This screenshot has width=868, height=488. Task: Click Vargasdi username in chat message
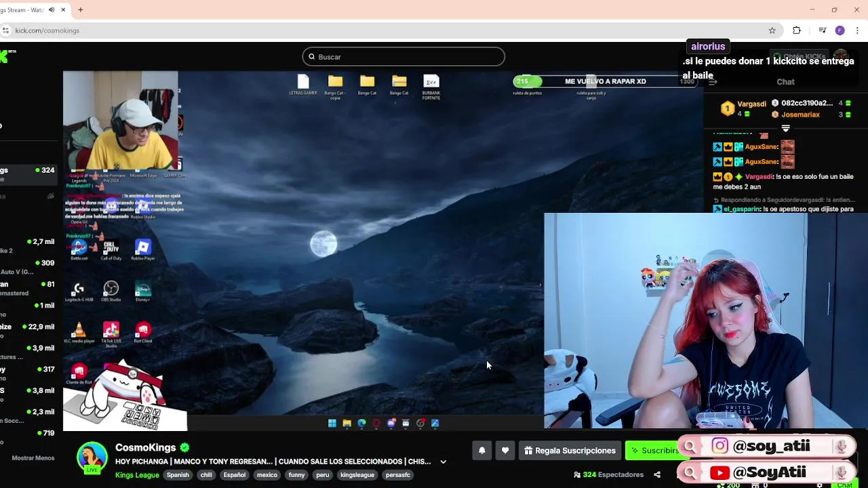click(x=759, y=177)
